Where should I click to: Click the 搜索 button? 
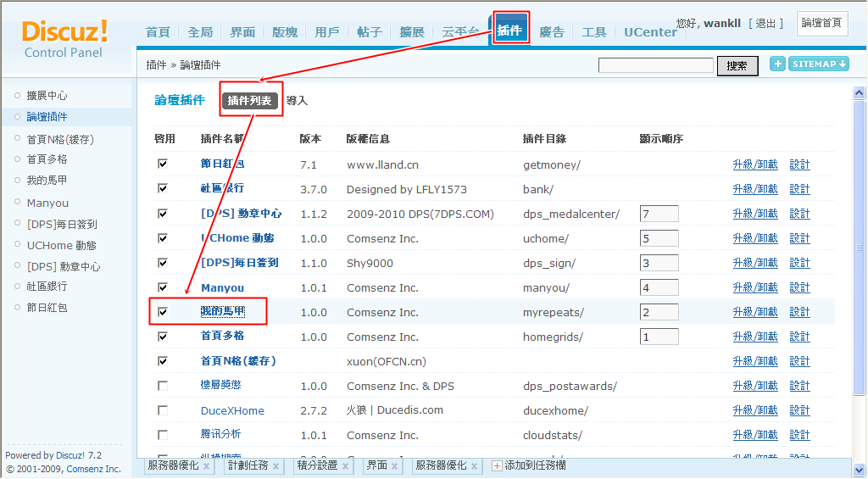737,66
